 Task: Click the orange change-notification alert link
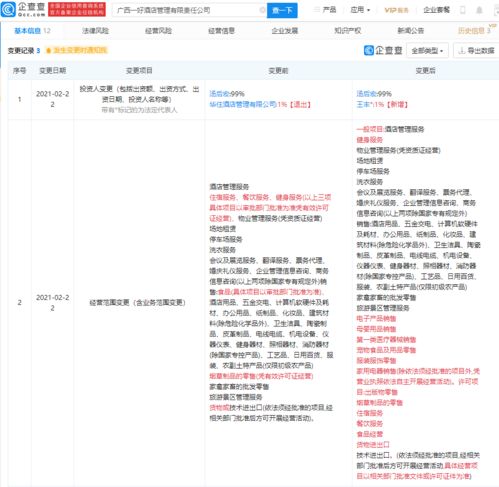click(77, 50)
